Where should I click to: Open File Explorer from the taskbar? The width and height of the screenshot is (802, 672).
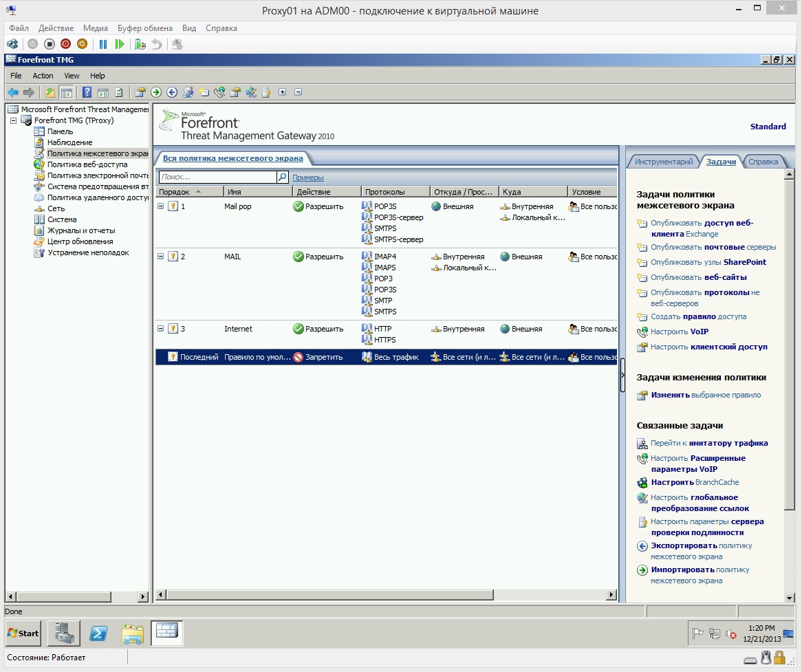[133, 633]
